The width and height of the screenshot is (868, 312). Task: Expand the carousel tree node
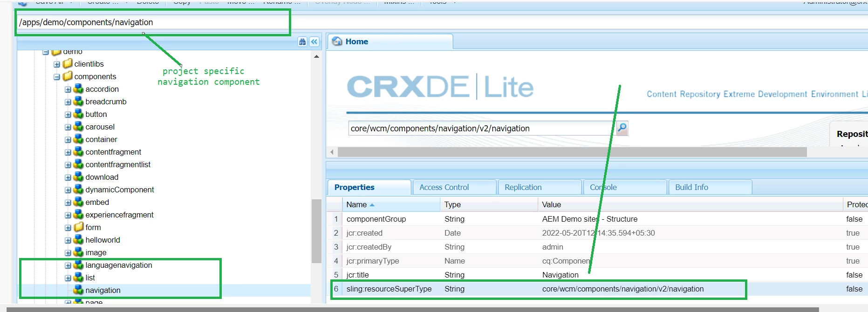(68, 127)
